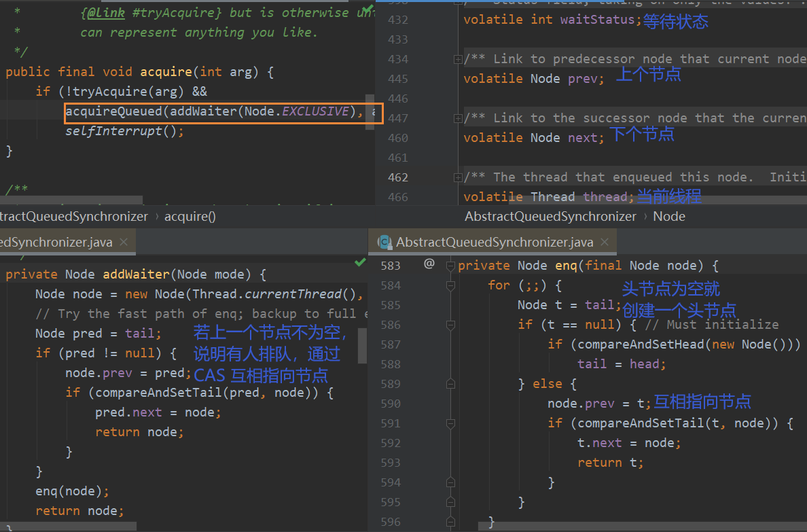The image size is (807, 532).
Task: Click the fold end marker at line 595
Action: pos(450,502)
